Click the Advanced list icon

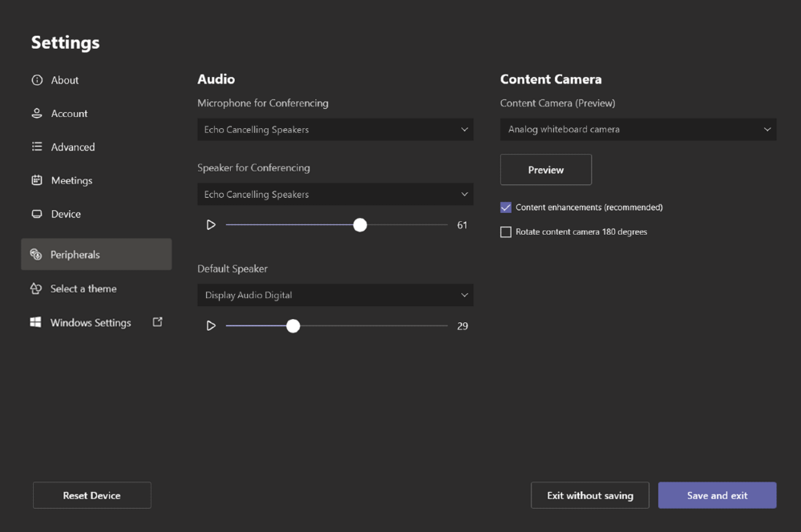click(37, 147)
